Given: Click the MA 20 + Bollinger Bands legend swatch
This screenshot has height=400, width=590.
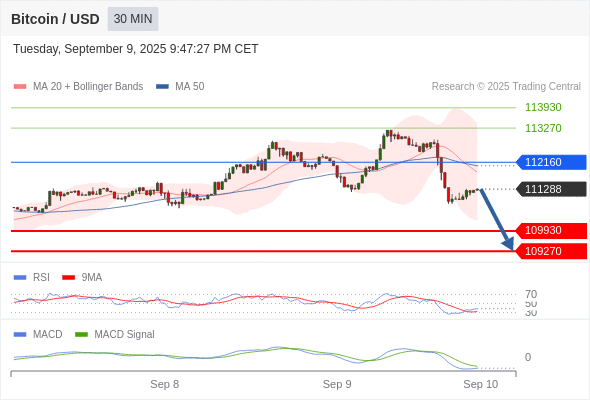Looking at the screenshot, I should [20, 87].
